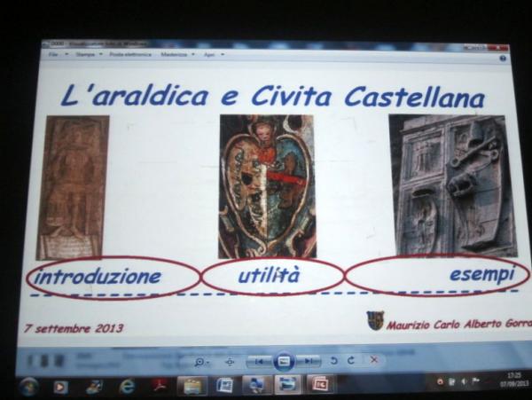Click the taskbar clock and date
The image size is (532, 400).
(x=514, y=380)
